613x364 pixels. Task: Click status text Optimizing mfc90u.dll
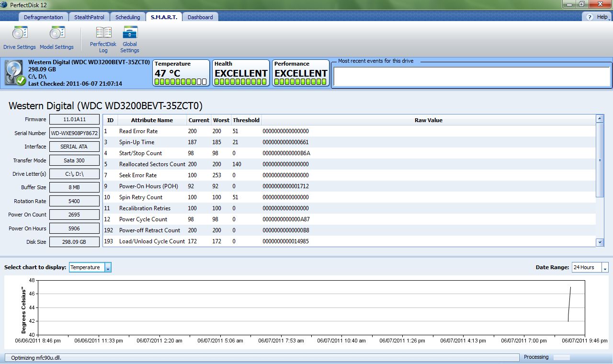(x=36, y=358)
